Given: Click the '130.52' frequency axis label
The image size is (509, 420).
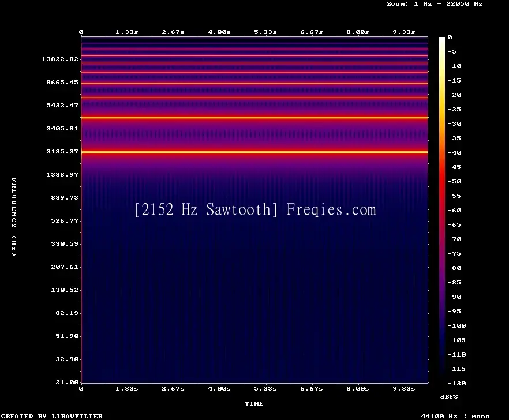Looking at the screenshot, I should [65, 290].
